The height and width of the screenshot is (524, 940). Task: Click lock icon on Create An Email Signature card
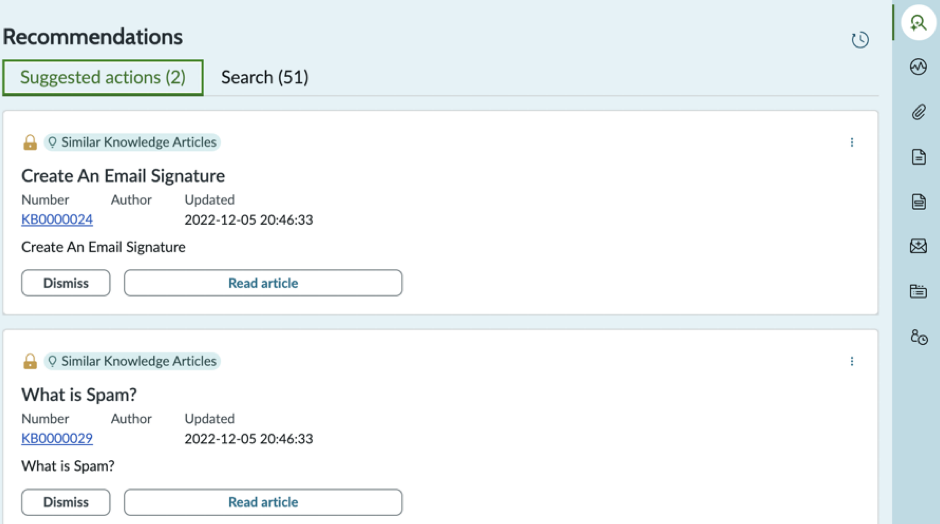(x=30, y=142)
